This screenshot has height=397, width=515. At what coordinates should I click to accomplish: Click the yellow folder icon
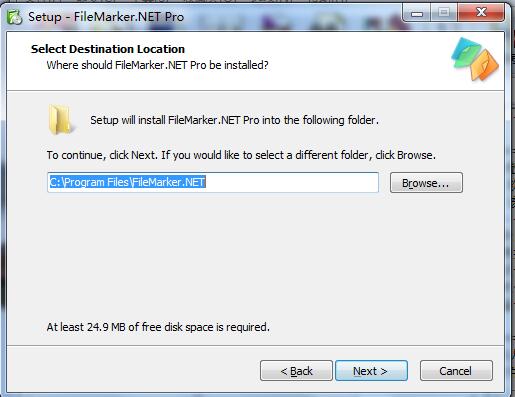pyautogui.click(x=60, y=120)
